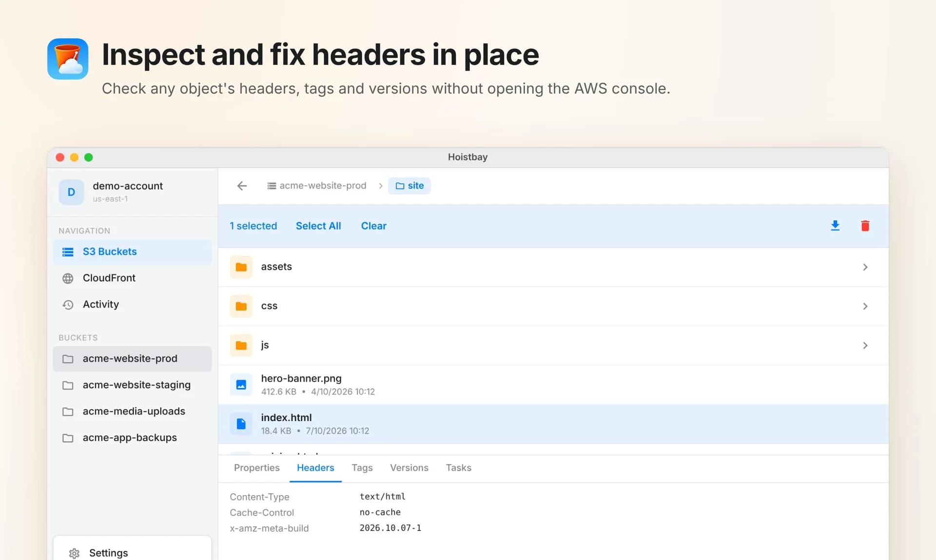Delete selected item with red trash icon
The height and width of the screenshot is (560, 936).
pyautogui.click(x=865, y=226)
